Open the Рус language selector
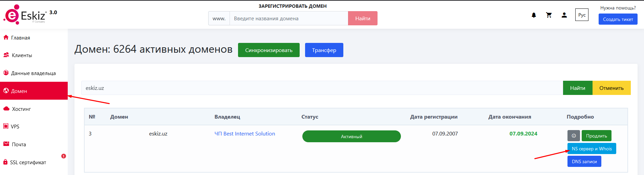644x175 pixels. [582, 15]
